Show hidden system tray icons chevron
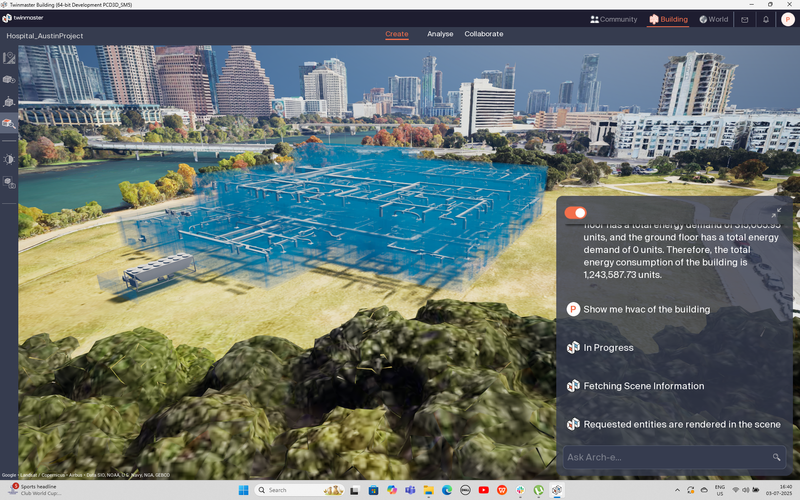 (681, 490)
